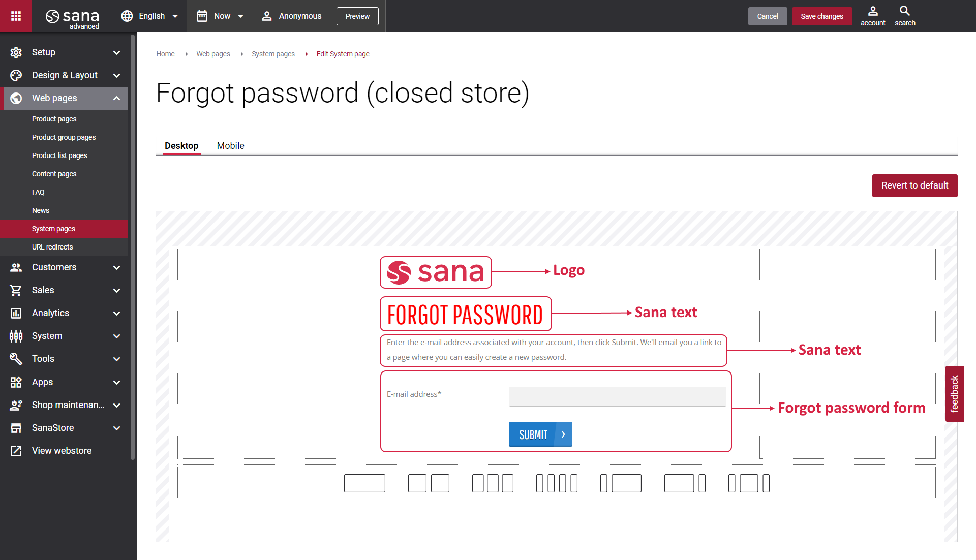This screenshot has height=560, width=976.
Task: Open the feedback side tab
Action: 954,394
